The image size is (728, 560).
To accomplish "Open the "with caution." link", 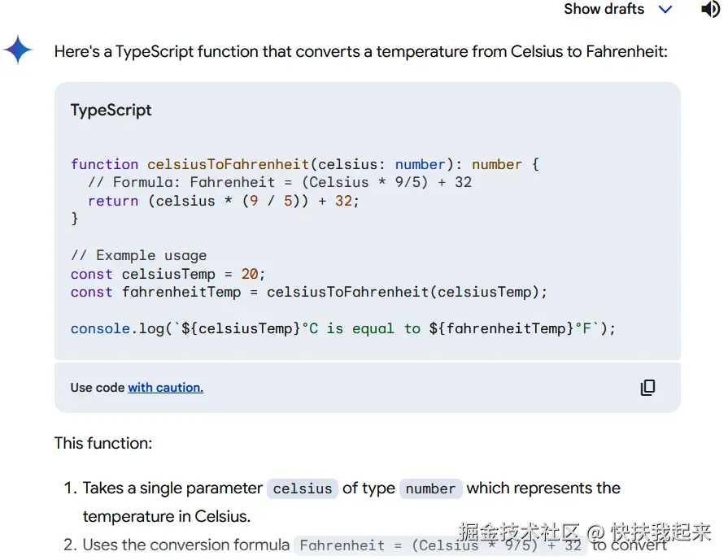I will click(x=165, y=388).
